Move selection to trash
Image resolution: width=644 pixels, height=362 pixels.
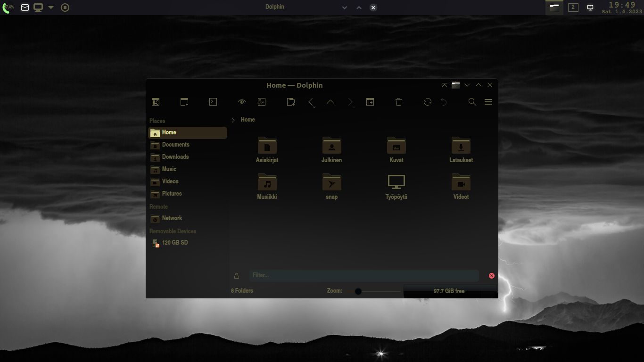[x=399, y=101]
